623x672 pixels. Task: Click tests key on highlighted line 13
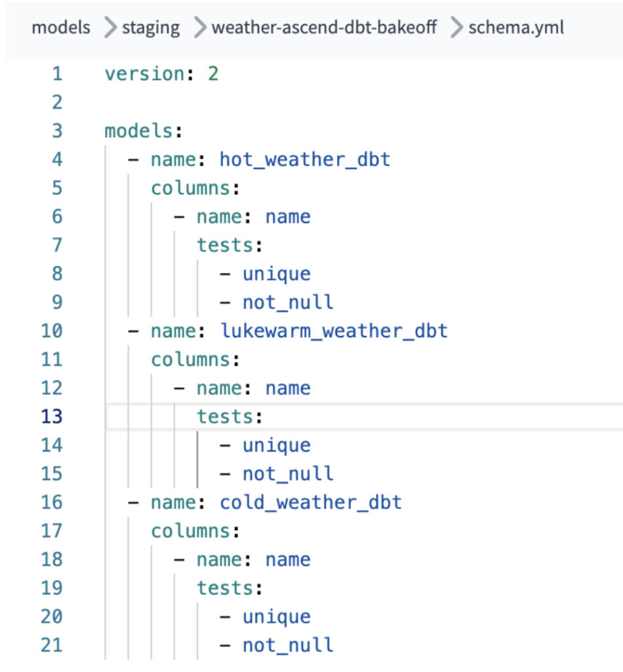(x=225, y=416)
